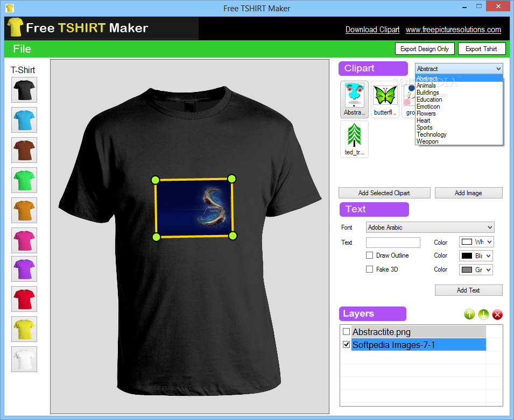514x420 pixels.
Task: Select Softpedia Images-7-1 layer row
Action: (419, 345)
